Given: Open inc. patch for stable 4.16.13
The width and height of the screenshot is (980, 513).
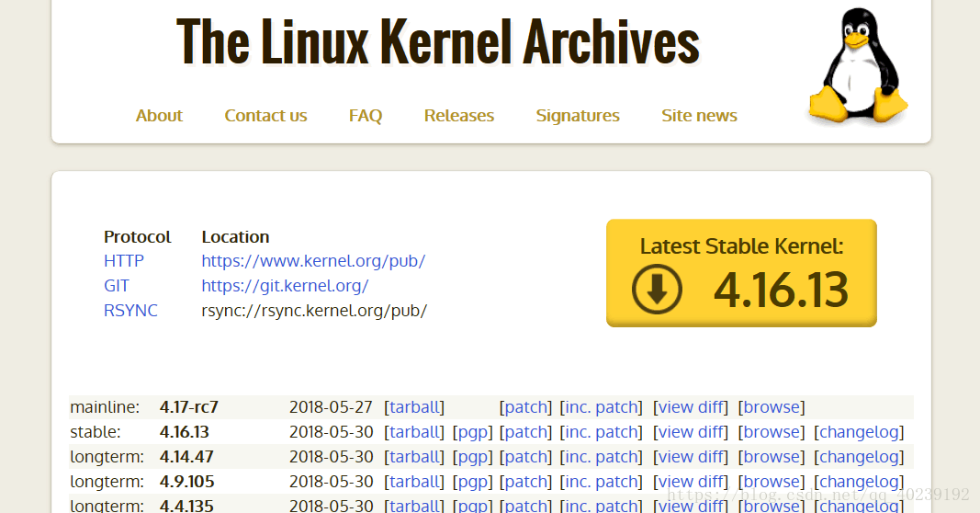Looking at the screenshot, I should pos(601,432).
